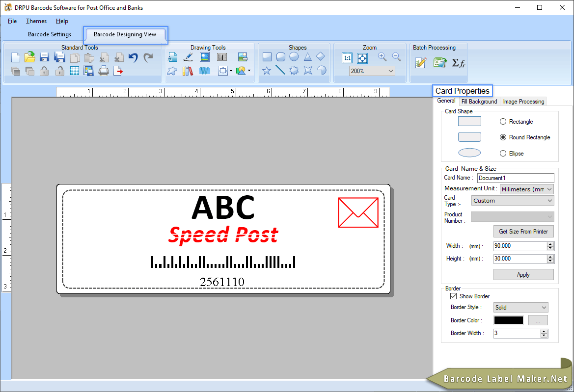The width and height of the screenshot is (574, 392).
Task: Select the Ellipse card shape radio
Action: 503,153
